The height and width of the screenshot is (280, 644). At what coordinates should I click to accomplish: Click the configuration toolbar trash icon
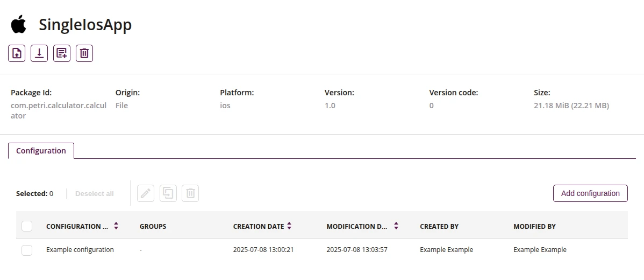pos(191,193)
